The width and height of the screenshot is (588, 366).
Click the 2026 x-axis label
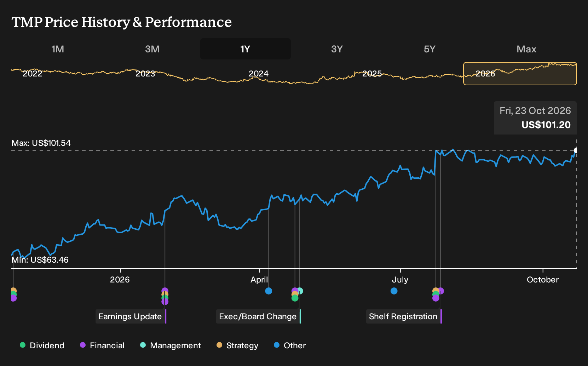[120, 280]
